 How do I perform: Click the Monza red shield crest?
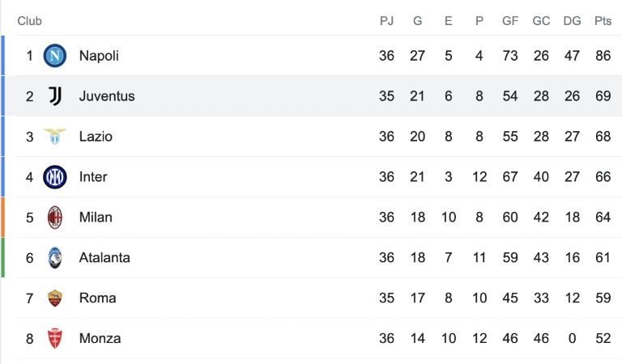55,338
